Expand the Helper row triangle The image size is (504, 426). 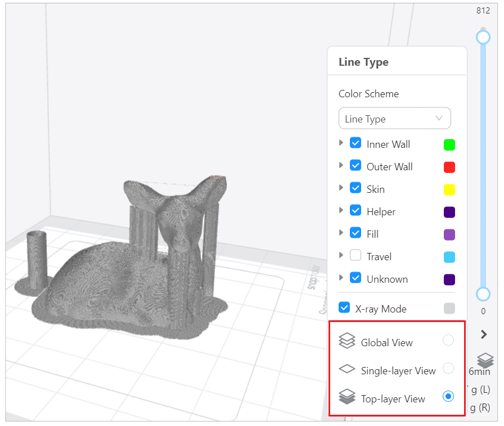click(341, 210)
